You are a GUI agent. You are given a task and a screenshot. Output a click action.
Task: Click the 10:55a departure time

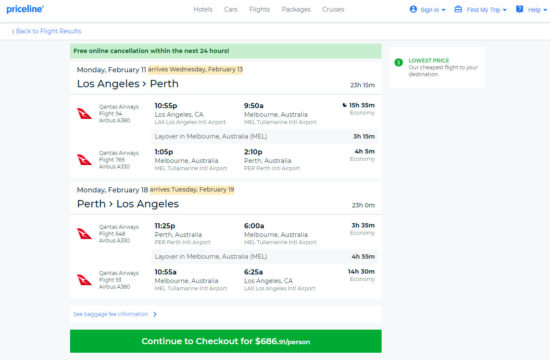pyautogui.click(x=166, y=272)
